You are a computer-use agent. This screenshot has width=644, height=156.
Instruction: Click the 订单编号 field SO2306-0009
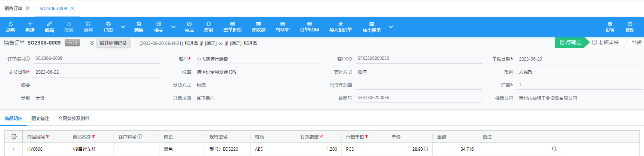click(97, 59)
